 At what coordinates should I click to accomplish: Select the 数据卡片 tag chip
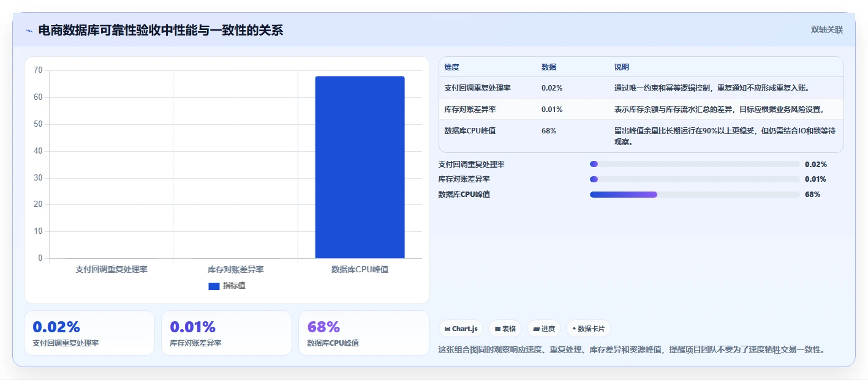click(588, 329)
